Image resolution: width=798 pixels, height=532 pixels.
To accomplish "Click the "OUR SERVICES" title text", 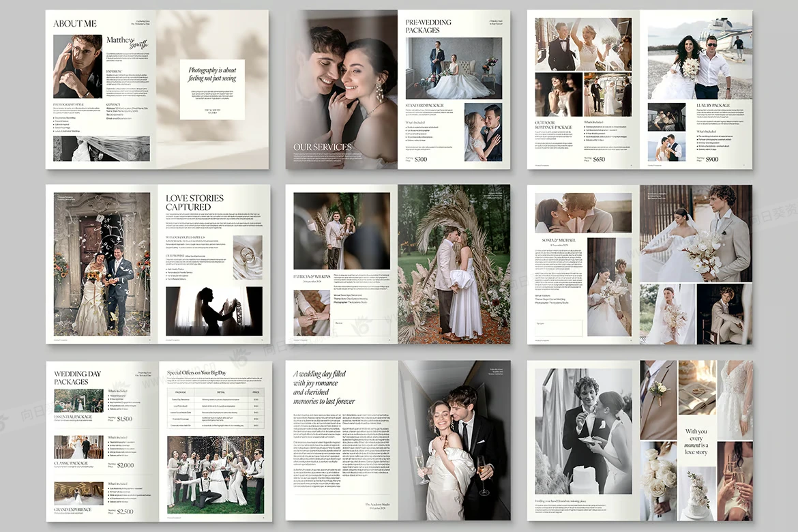I will point(323,147).
